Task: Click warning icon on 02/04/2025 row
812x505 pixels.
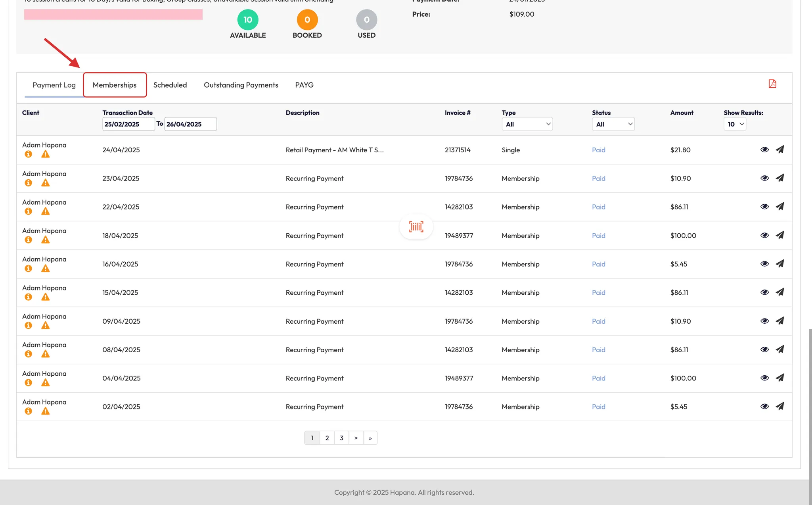Action: pyautogui.click(x=46, y=411)
